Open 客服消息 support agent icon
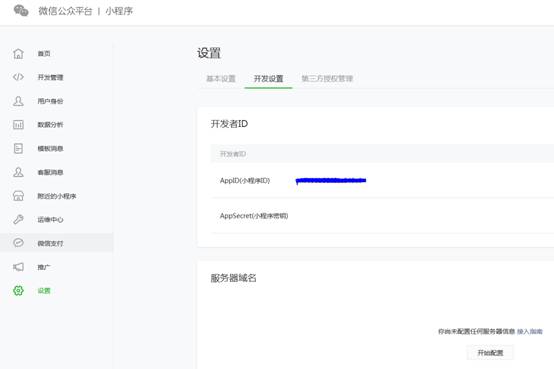 tap(18, 172)
